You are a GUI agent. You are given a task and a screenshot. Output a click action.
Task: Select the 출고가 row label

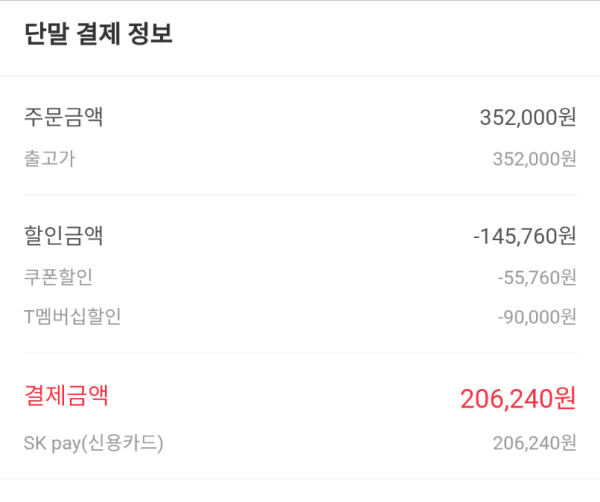coord(50,158)
